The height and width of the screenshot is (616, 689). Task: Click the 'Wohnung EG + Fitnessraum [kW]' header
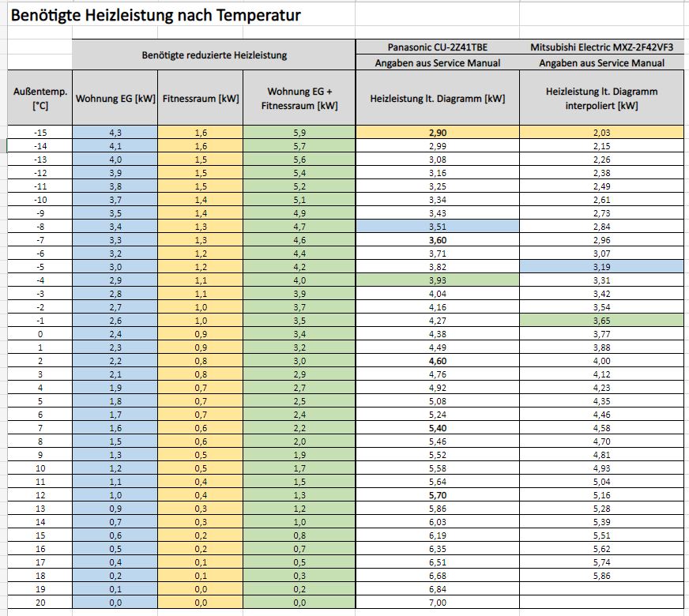299,98
